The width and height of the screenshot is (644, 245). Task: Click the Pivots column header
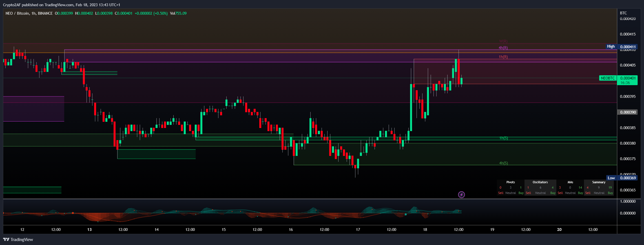click(x=510, y=182)
